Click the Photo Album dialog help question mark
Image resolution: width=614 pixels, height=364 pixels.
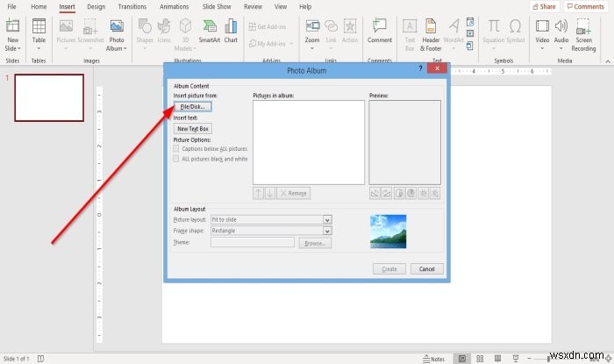point(420,68)
